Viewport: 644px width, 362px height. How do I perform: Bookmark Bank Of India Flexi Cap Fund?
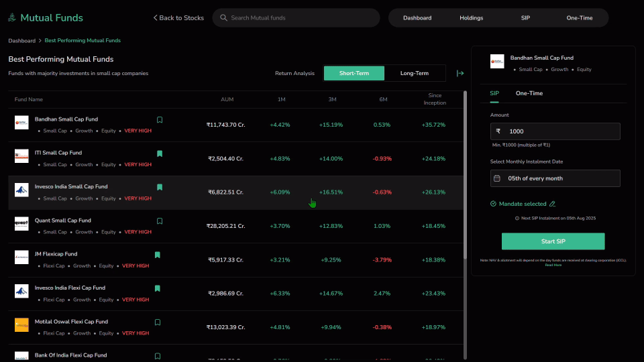[x=157, y=356]
